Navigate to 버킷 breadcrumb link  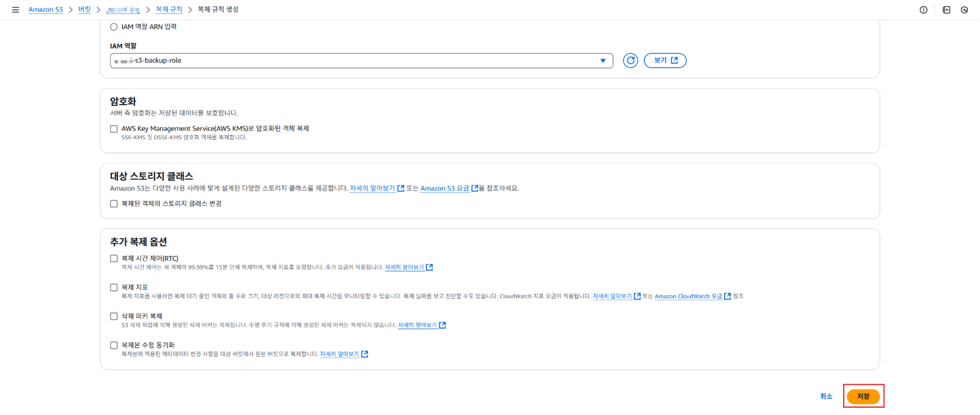pyautogui.click(x=84, y=10)
